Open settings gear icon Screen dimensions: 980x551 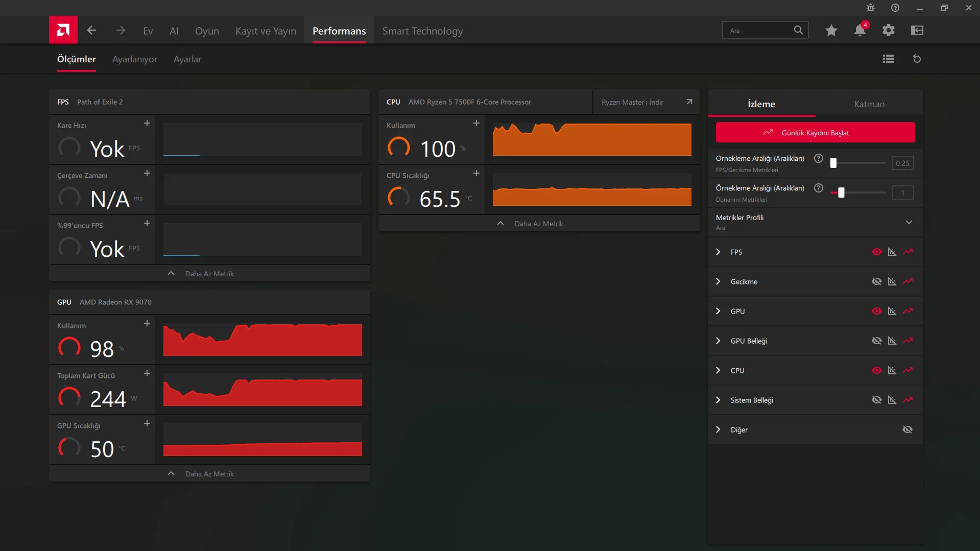[888, 31]
